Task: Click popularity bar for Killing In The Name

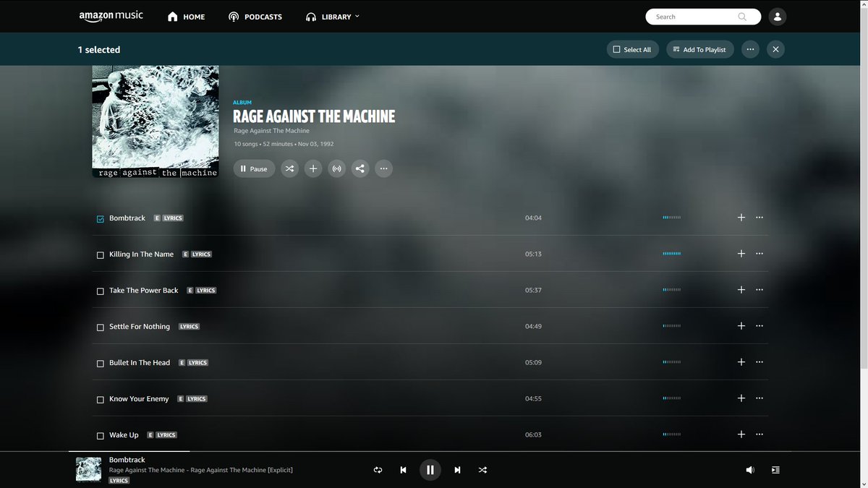Action: [671, 254]
